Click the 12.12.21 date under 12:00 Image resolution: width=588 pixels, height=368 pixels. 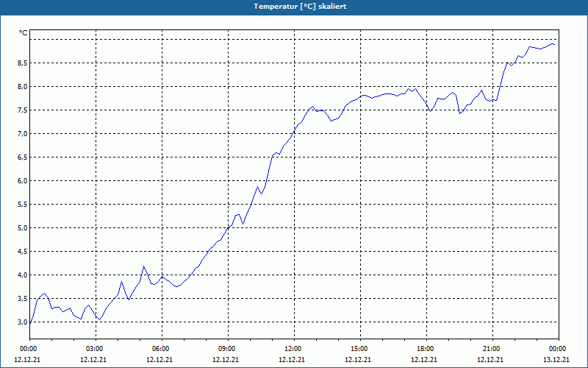[x=292, y=359]
